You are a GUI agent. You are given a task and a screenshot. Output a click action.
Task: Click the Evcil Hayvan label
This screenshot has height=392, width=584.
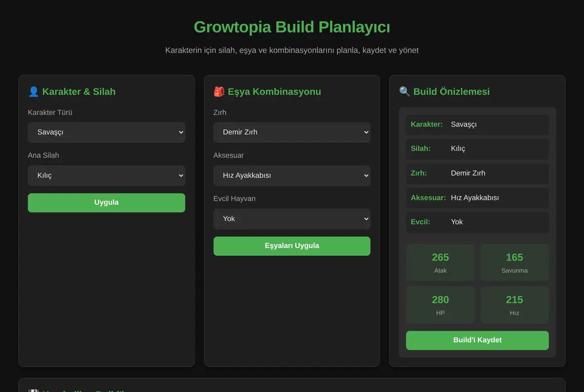point(235,198)
